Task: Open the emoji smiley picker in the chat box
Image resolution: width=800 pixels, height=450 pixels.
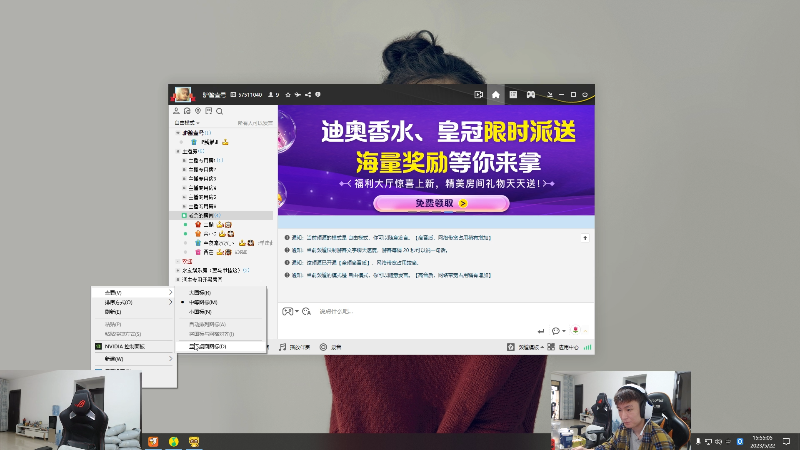Action: tap(306, 311)
